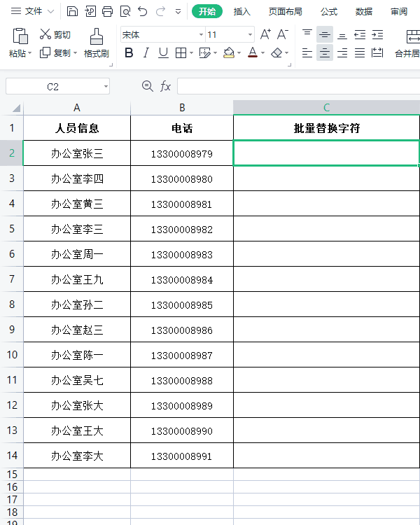Screen dimensions: 420x525
Task: Increase font size with A+ icon
Action: (265, 34)
